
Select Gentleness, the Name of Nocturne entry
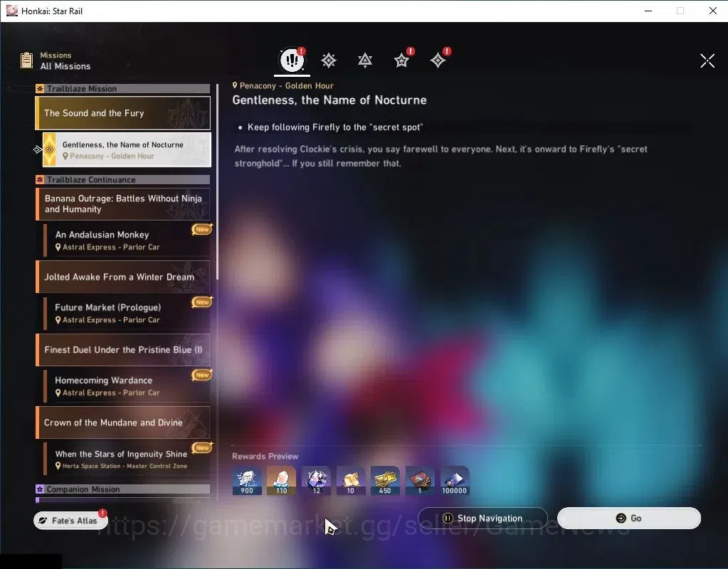point(127,149)
